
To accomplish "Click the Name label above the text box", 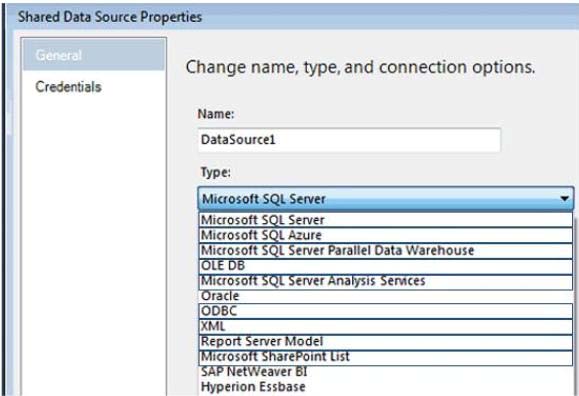I will point(216,114).
